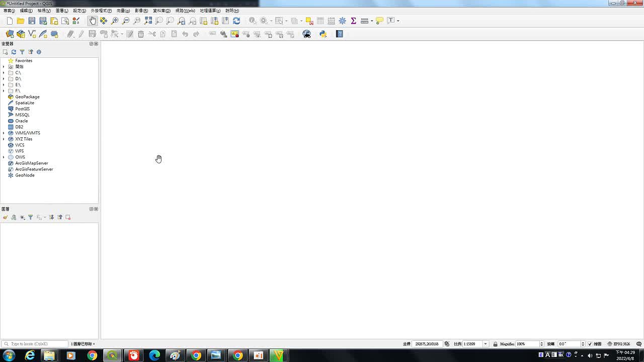
Task: Expand the XYZ Tiles node
Action: [x=4, y=139]
